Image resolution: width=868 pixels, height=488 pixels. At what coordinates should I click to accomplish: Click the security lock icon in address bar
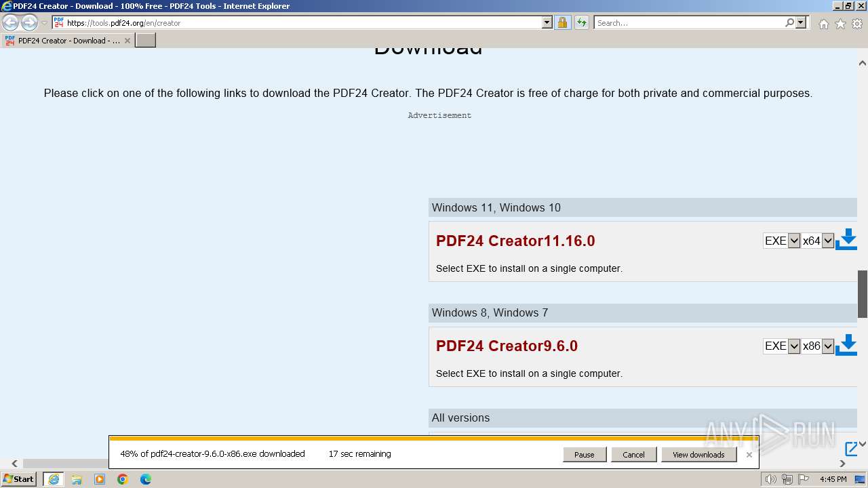[562, 23]
